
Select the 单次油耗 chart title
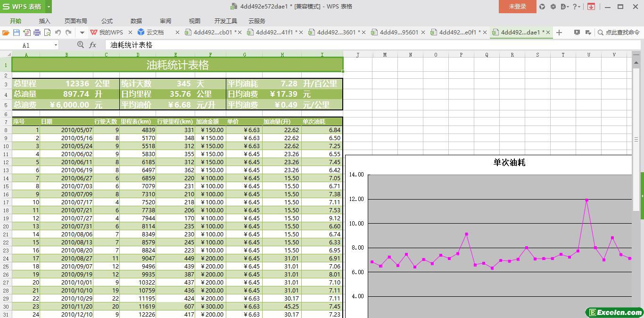pyautogui.click(x=509, y=162)
